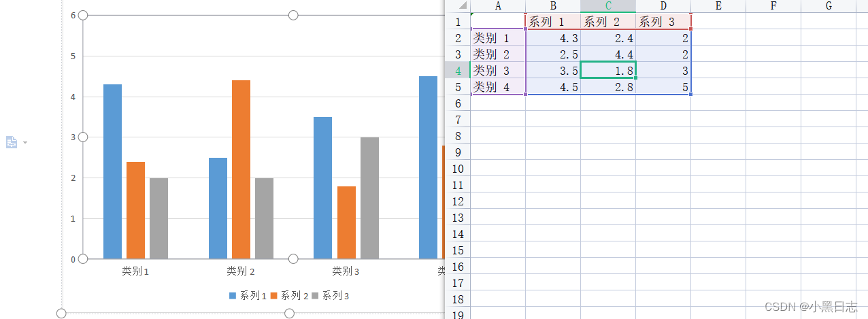Click cell with value 2.8
Screen dimensions: 868x319
click(608, 86)
